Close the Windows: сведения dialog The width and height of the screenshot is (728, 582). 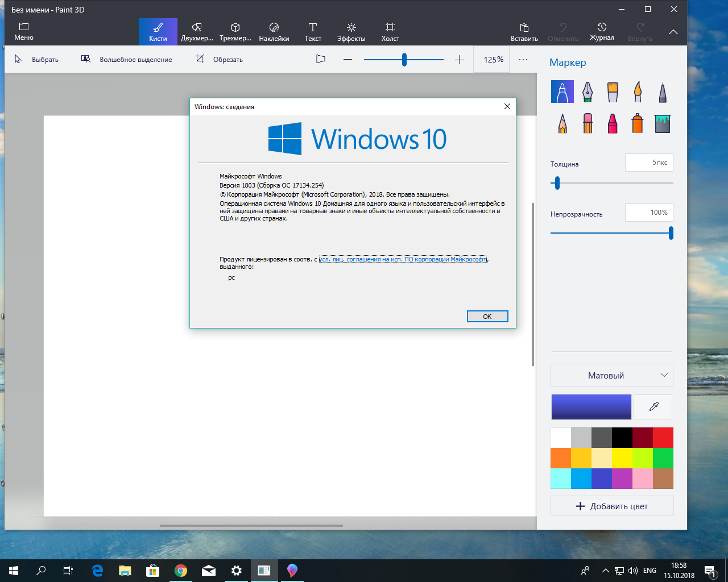point(507,106)
